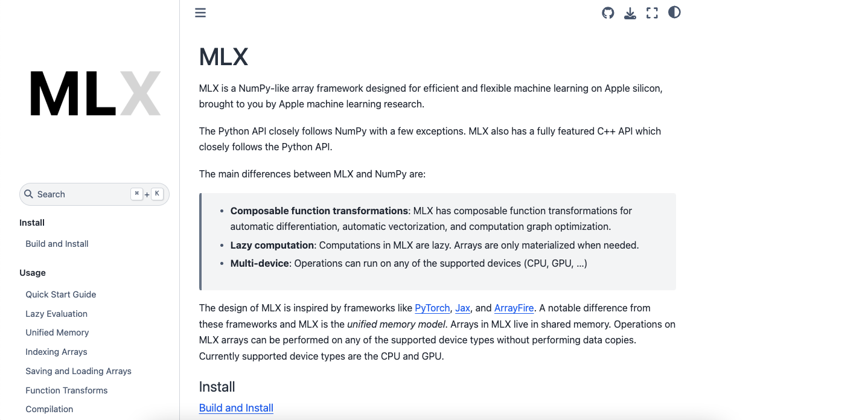Follow the PyTorch hyperlink
The image size is (868, 420).
click(x=432, y=308)
